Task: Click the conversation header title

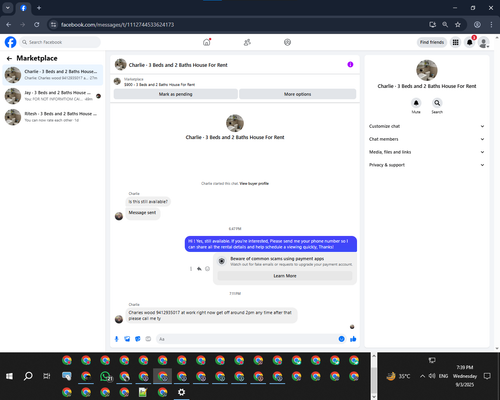Action: pos(178,65)
